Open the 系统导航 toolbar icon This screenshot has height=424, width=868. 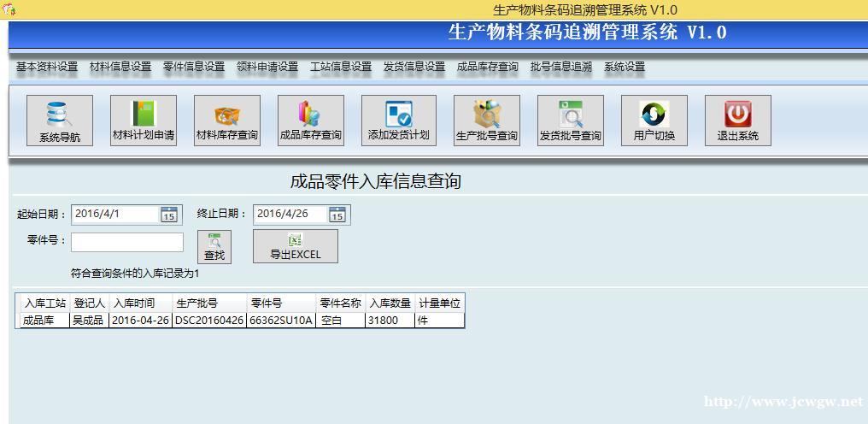(x=60, y=121)
